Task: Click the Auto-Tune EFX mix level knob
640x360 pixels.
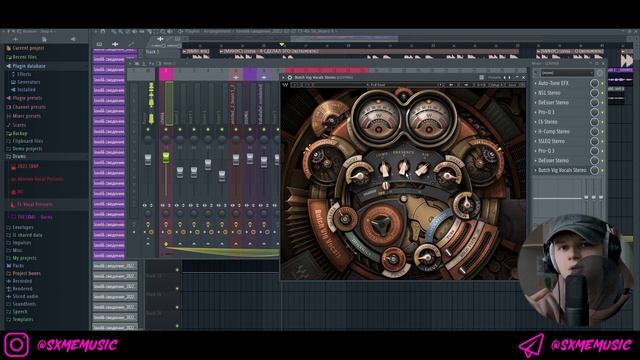Action: (594, 83)
